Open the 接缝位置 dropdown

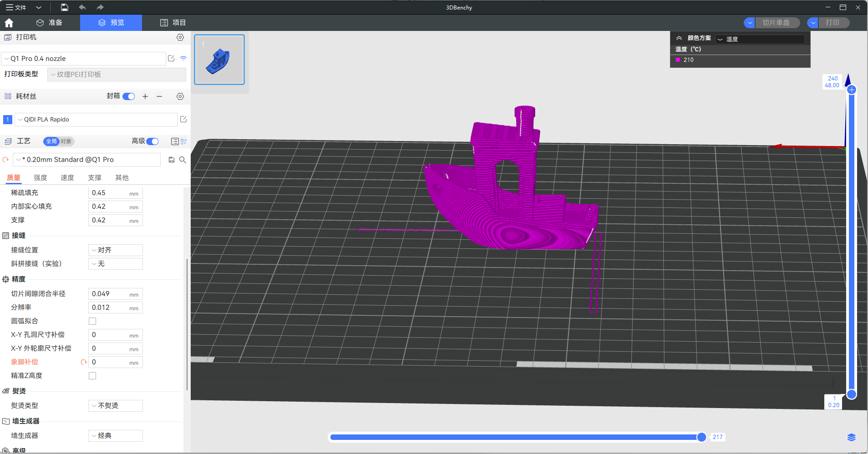(116, 250)
